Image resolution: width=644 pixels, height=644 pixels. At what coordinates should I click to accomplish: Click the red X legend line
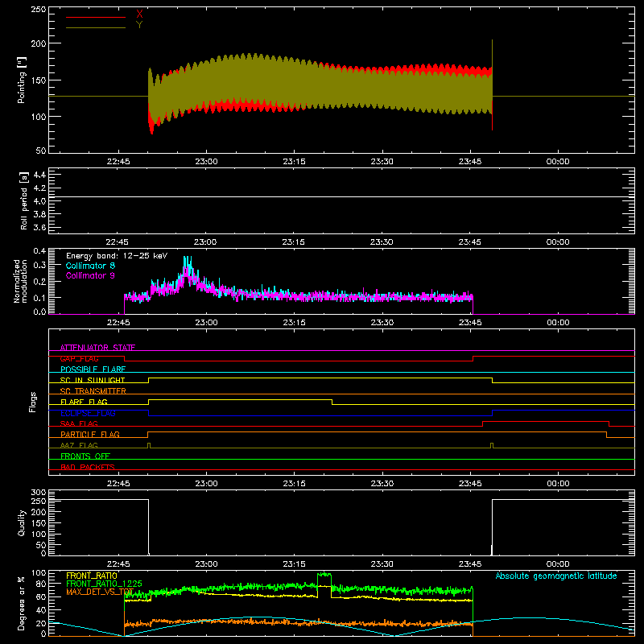[96, 17]
